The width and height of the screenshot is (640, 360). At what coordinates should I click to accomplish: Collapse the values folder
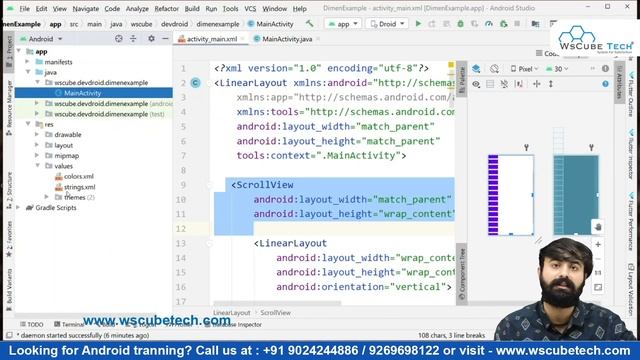tap(37, 166)
